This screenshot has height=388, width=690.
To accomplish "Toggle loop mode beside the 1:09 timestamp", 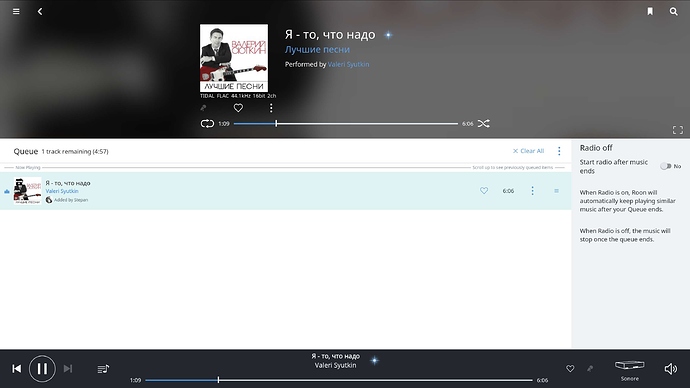I will click(207, 124).
